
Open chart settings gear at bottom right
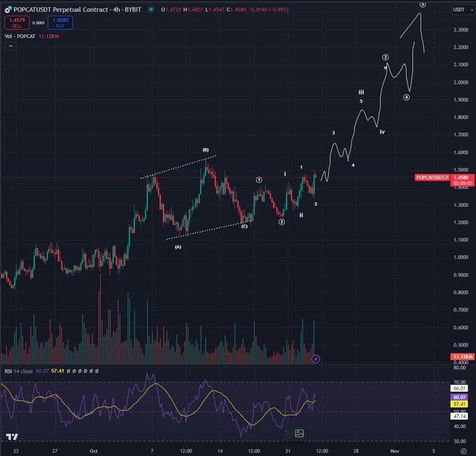pos(463,453)
